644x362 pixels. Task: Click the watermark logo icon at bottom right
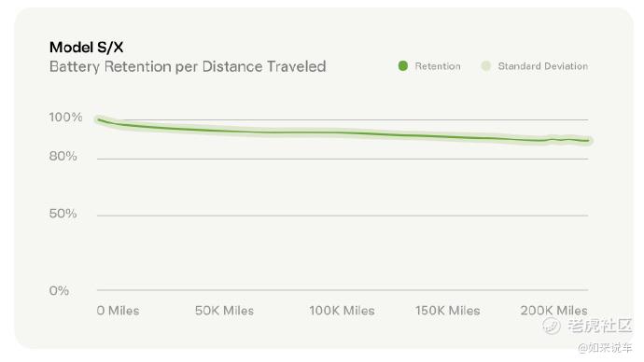click(x=552, y=326)
